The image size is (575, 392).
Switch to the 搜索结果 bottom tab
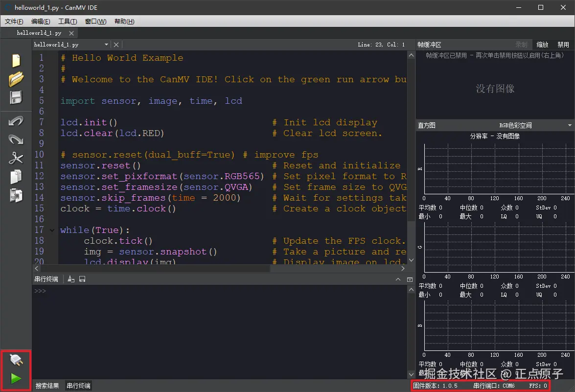tap(47, 386)
